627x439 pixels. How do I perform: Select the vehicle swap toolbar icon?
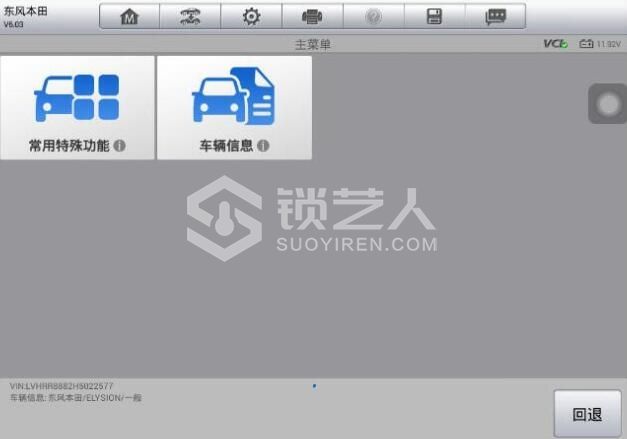tap(190, 16)
